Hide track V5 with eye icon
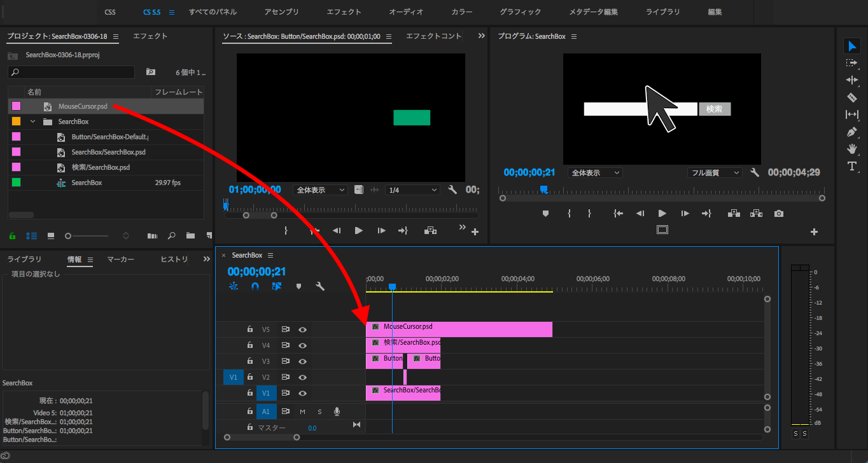The image size is (868, 463). coord(303,329)
